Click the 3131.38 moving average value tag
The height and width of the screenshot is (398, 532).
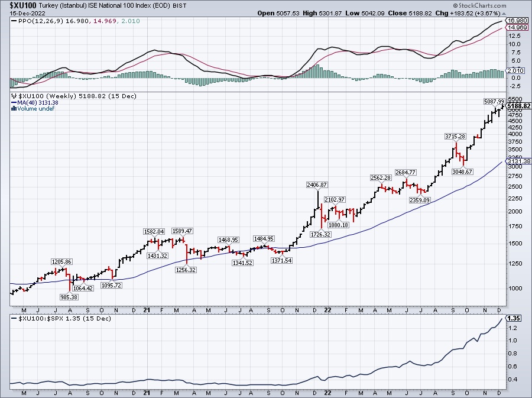[517, 161]
